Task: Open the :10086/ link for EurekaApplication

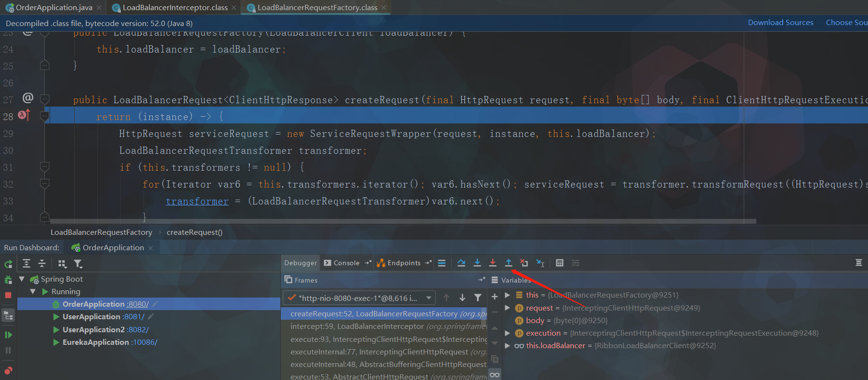Action: tap(145, 342)
